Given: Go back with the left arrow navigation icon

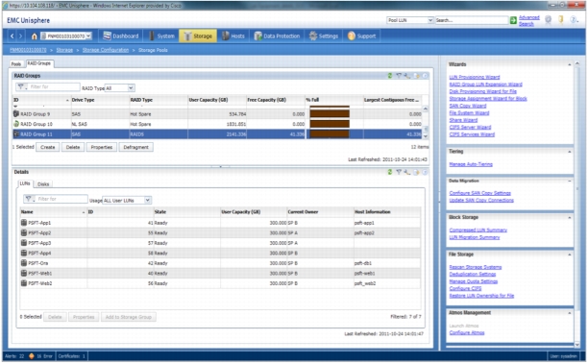Looking at the screenshot, I should 12,36.
